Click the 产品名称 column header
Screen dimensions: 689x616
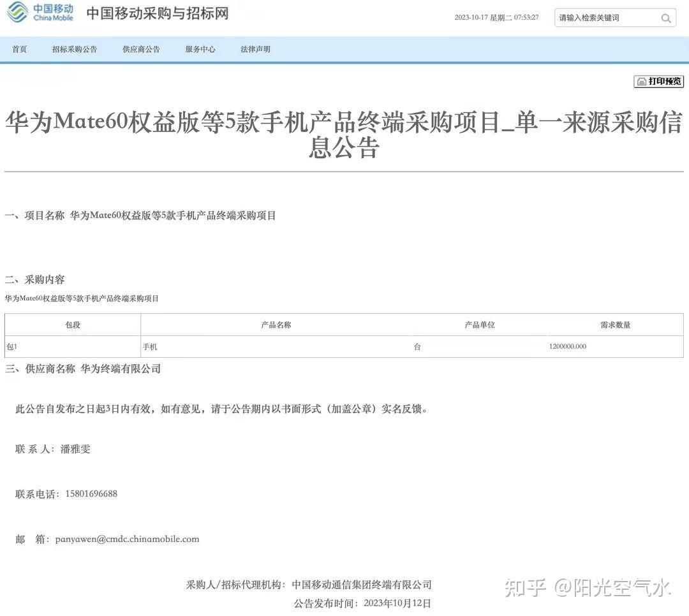point(276,325)
